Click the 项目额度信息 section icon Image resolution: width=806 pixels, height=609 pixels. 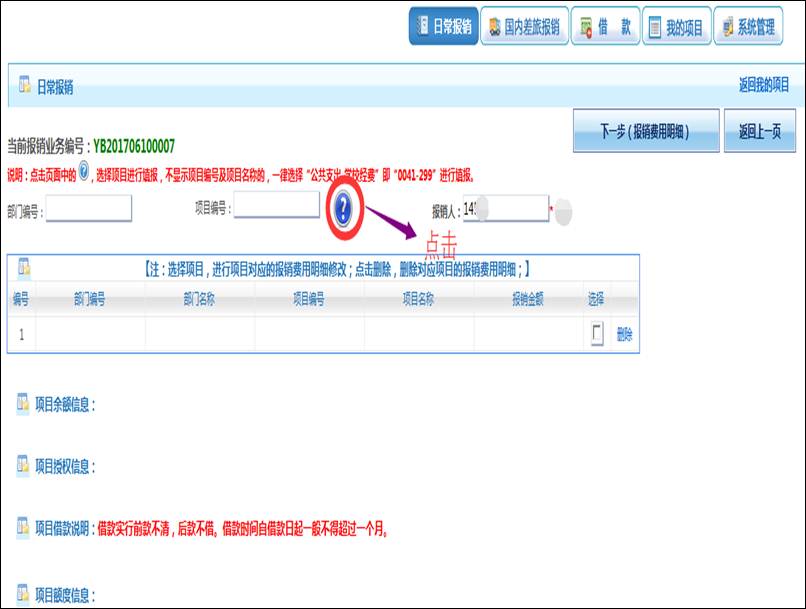[22, 595]
